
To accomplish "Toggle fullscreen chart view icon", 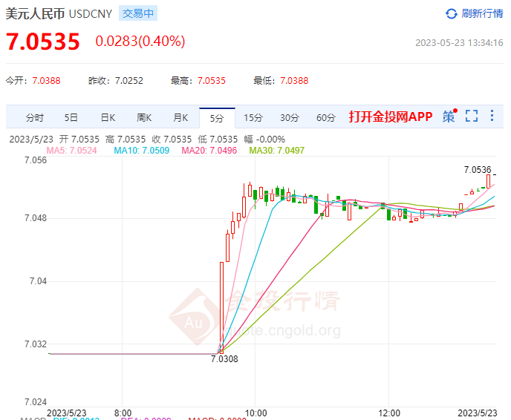I will (x=472, y=116).
